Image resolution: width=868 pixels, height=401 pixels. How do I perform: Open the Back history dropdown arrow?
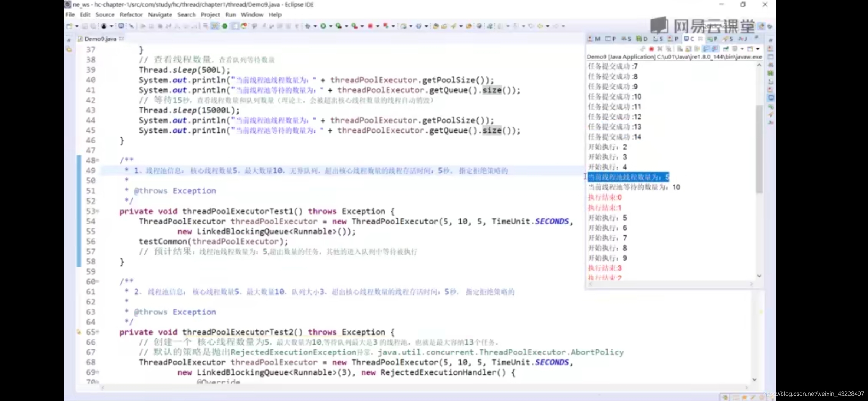pos(548,26)
